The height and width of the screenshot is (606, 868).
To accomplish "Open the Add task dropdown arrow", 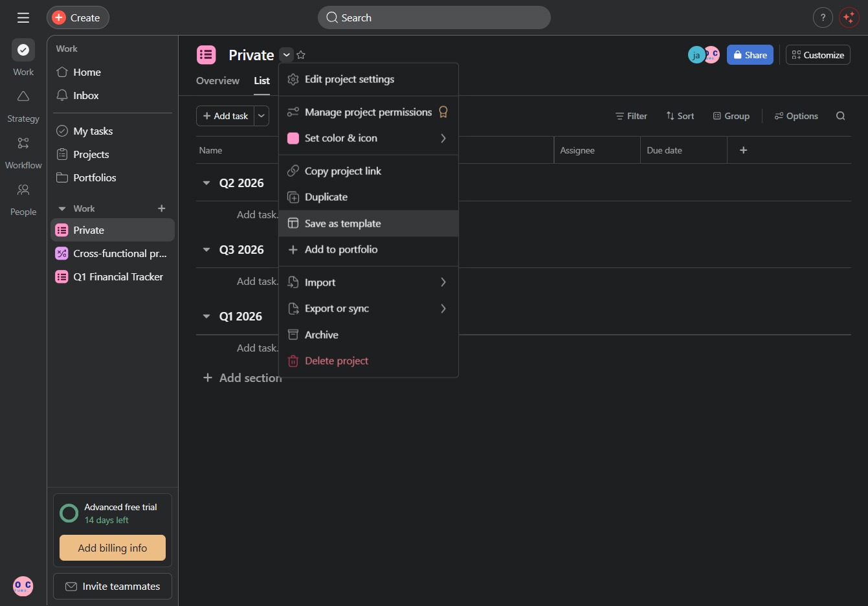I will tap(262, 116).
